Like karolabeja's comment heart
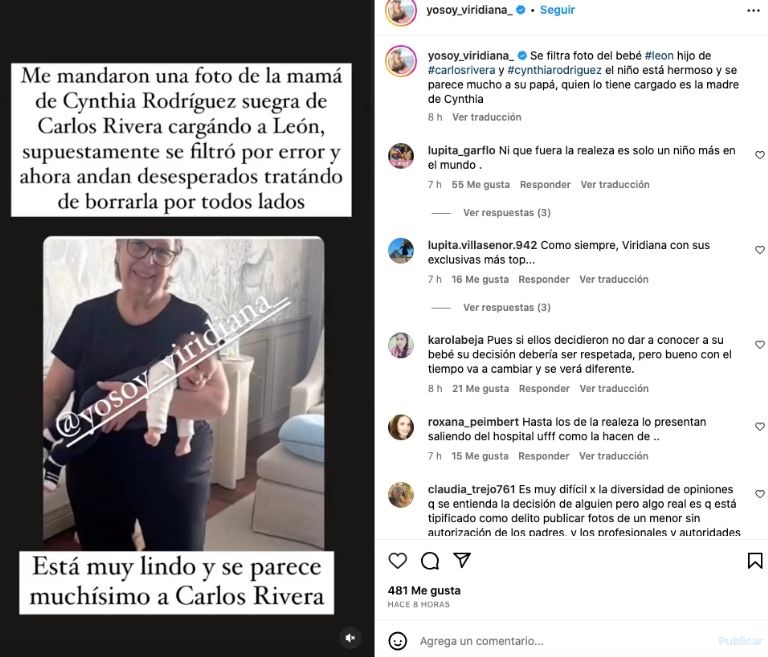Viewport: 768px width, 657px height. click(760, 345)
